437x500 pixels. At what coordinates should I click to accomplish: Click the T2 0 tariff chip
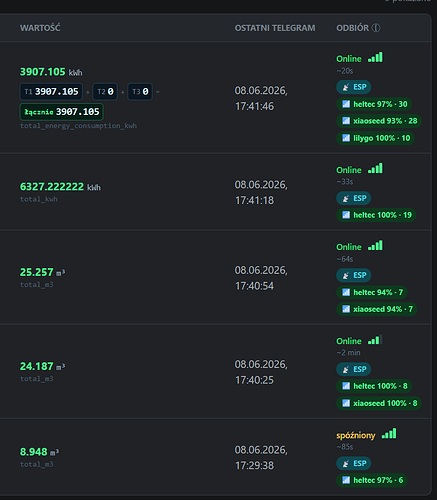[105, 92]
